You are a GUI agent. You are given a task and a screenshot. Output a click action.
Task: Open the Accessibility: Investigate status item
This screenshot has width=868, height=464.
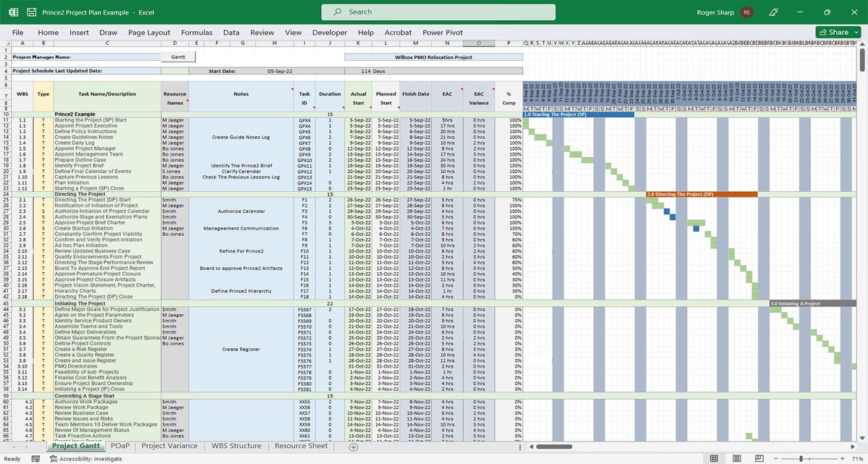point(86,458)
